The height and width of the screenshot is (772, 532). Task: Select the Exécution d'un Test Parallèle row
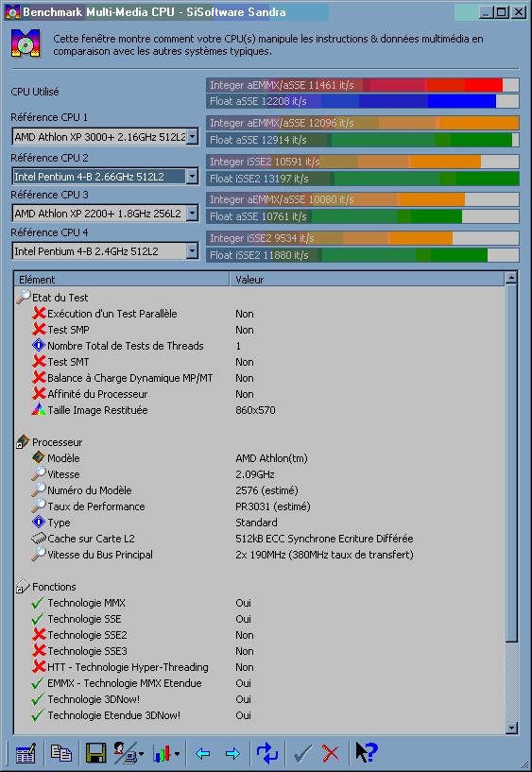coord(261,314)
